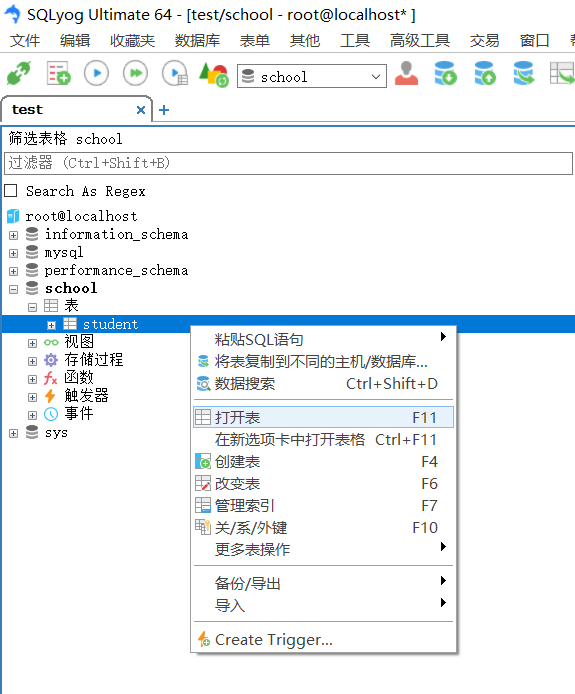Collapse the school database node
The width and height of the screenshot is (575, 694).
(x=13, y=289)
